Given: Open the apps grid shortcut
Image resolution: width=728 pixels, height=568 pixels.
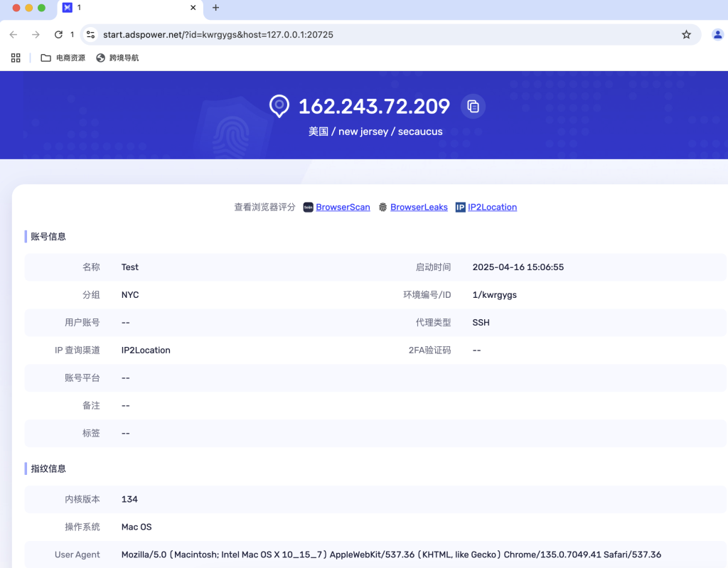Looking at the screenshot, I should (16, 58).
